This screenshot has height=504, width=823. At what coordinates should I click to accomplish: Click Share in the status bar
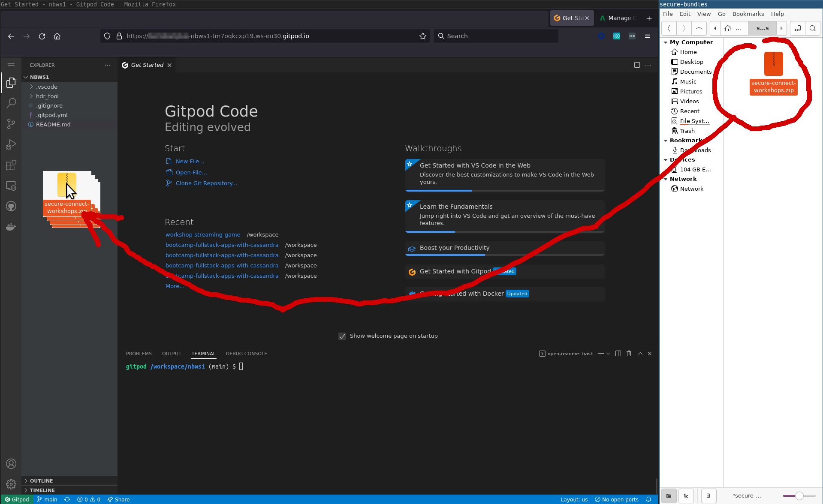(118, 499)
